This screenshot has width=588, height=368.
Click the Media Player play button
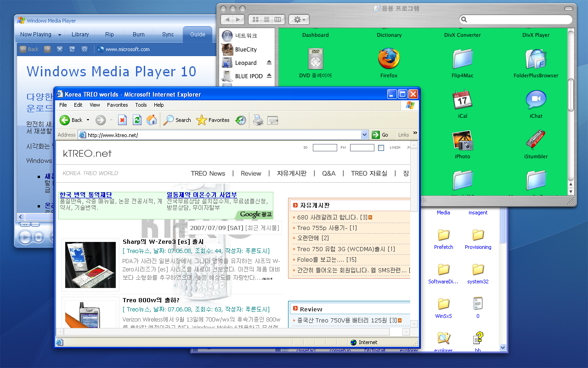coord(25,237)
